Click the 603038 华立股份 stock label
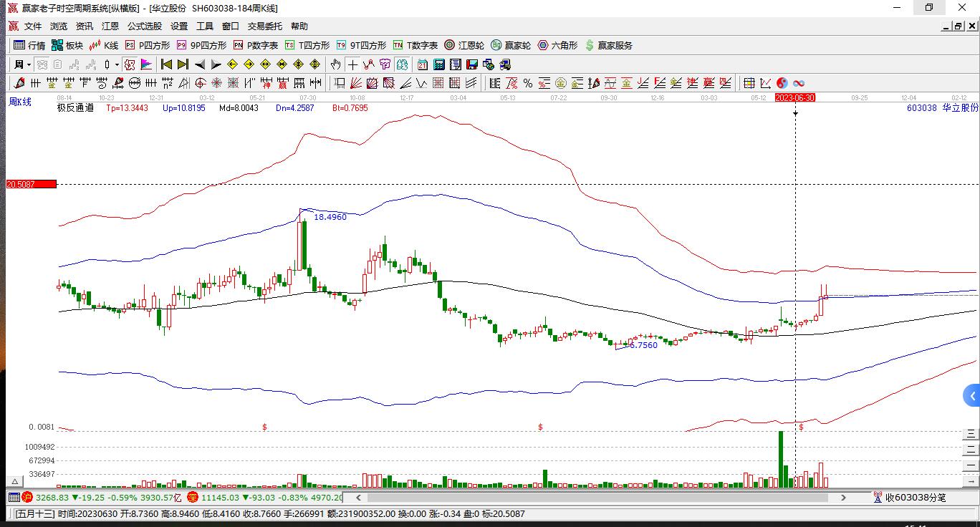980x527 pixels. (942, 108)
